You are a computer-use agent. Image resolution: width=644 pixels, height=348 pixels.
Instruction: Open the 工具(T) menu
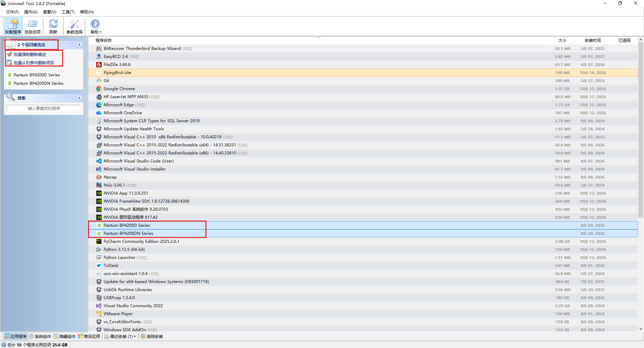coord(68,12)
